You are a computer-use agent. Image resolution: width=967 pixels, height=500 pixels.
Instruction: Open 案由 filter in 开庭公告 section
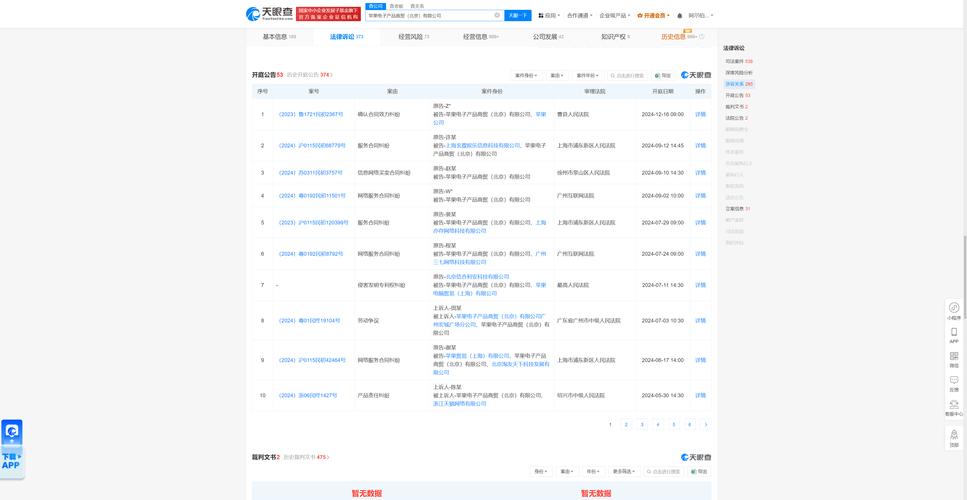557,75
